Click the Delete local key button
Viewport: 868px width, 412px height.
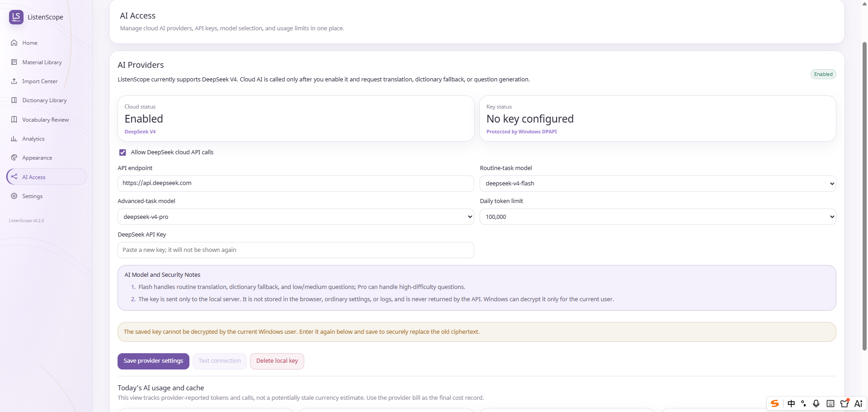277,361
